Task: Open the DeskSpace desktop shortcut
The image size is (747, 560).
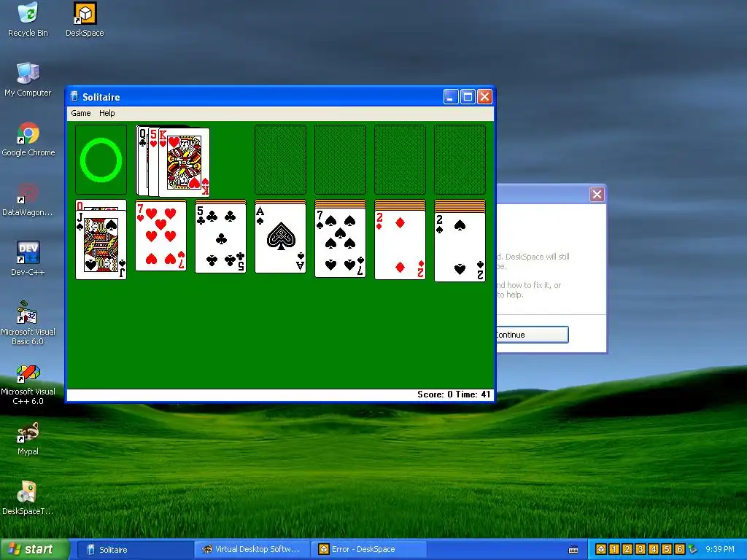Action: point(85,20)
